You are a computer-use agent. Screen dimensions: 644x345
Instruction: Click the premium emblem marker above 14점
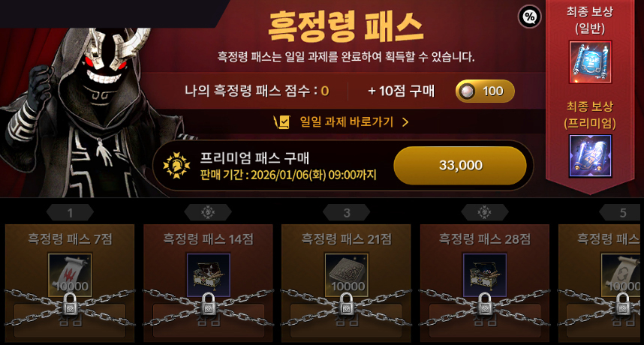click(208, 212)
